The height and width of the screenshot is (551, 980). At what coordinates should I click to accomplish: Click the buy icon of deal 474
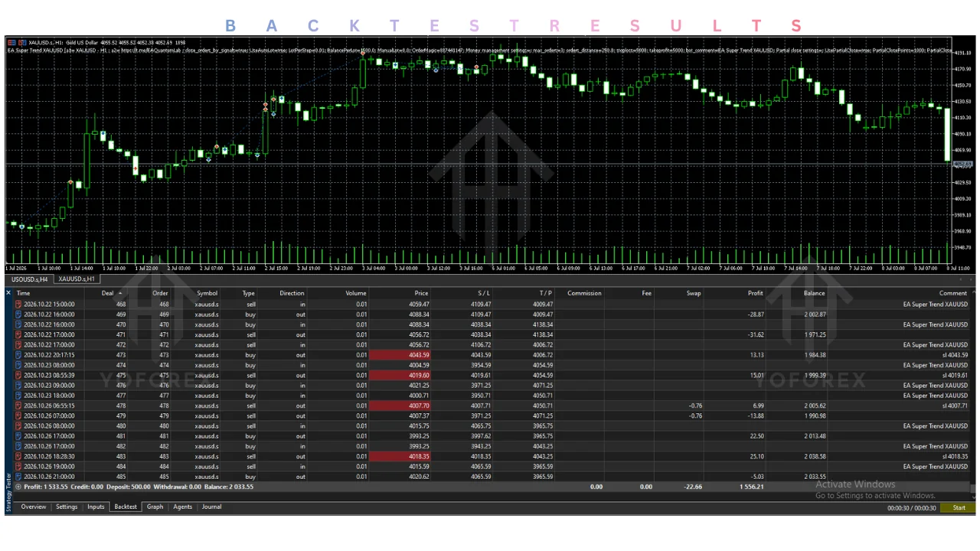(18, 365)
